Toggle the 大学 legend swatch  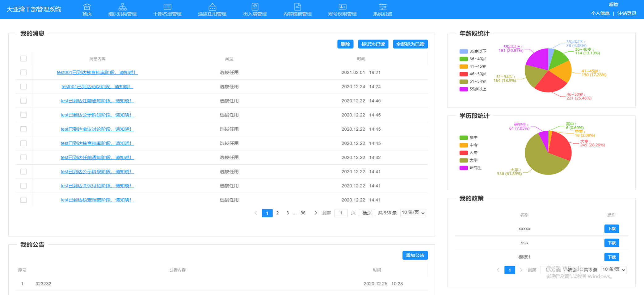point(463,160)
